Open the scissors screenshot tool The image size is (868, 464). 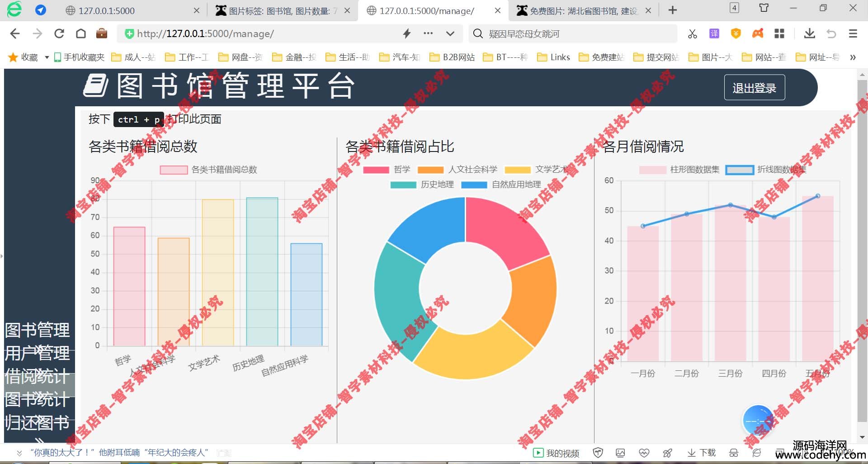click(692, 33)
